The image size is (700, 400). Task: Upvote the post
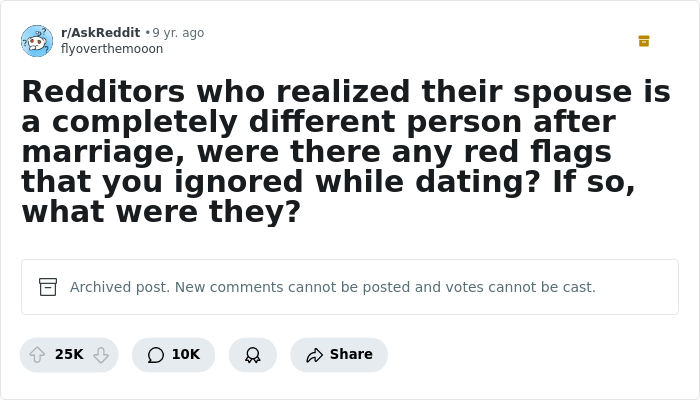click(x=37, y=355)
